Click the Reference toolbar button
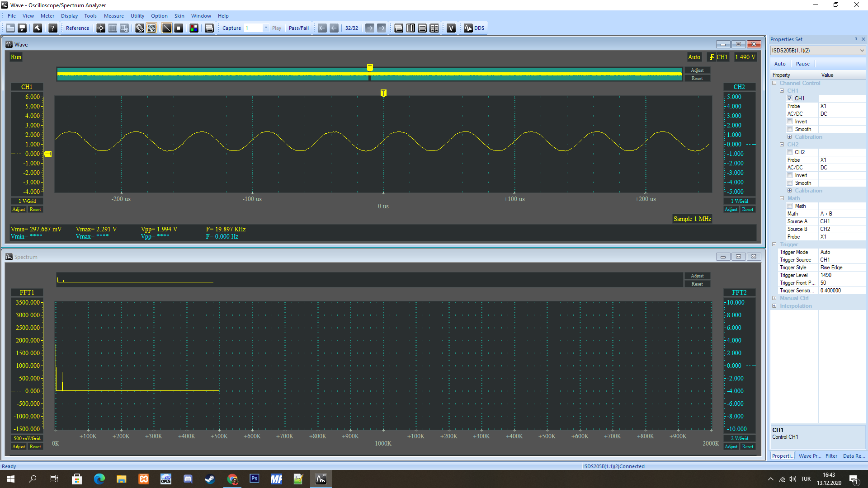This screenshot has height=488, width=868. coord(77,28)
